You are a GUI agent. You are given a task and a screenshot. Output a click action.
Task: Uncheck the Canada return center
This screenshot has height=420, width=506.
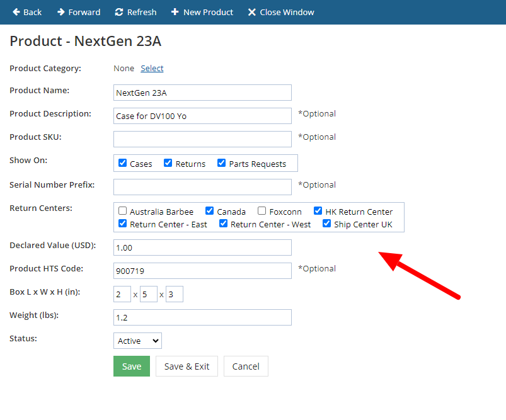tap(209, 210)
